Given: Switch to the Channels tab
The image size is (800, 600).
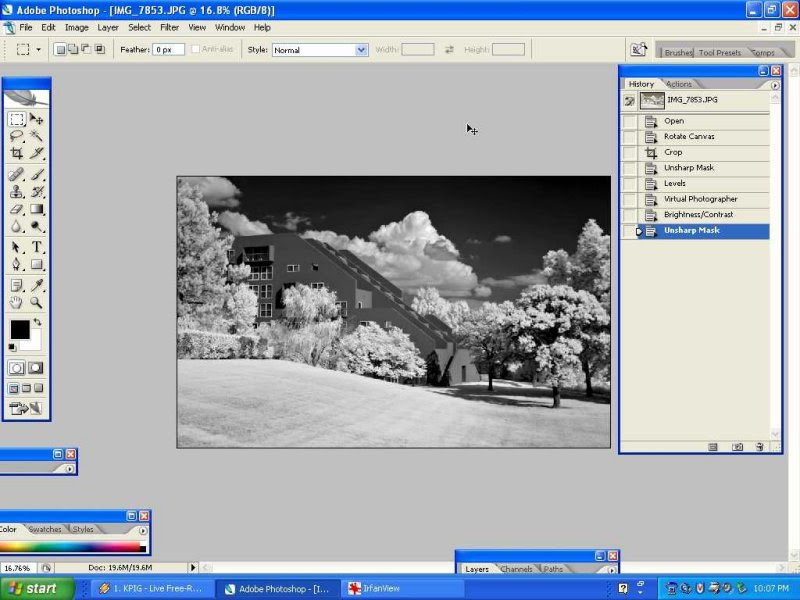Looking at the screenshot, I should click(516, 569).
